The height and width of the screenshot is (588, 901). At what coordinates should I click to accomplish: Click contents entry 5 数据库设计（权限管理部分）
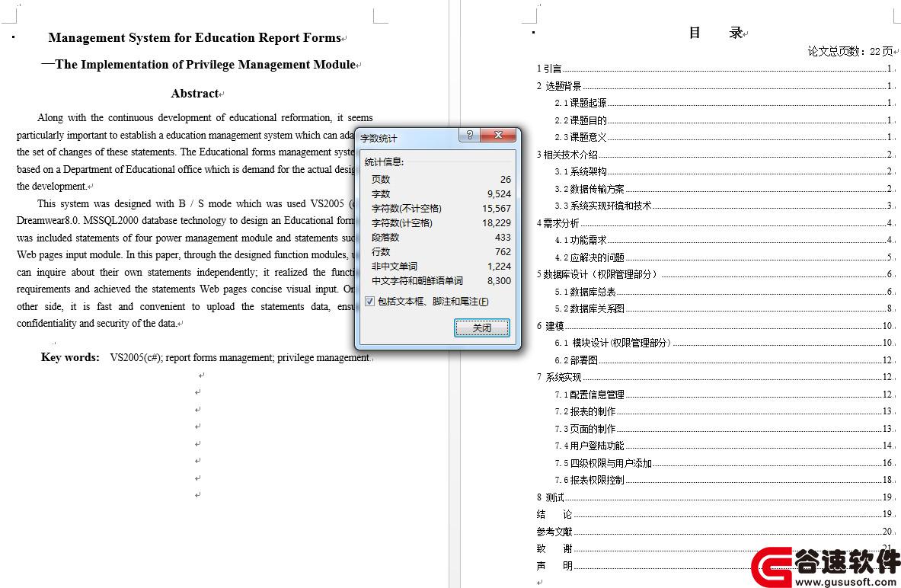pyautogui.click(x=715, y=274)
